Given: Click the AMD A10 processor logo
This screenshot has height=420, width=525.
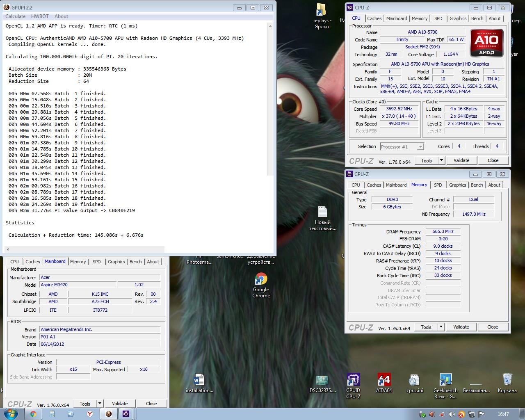Looking at the screenshot, I should (x=486, y=43).
